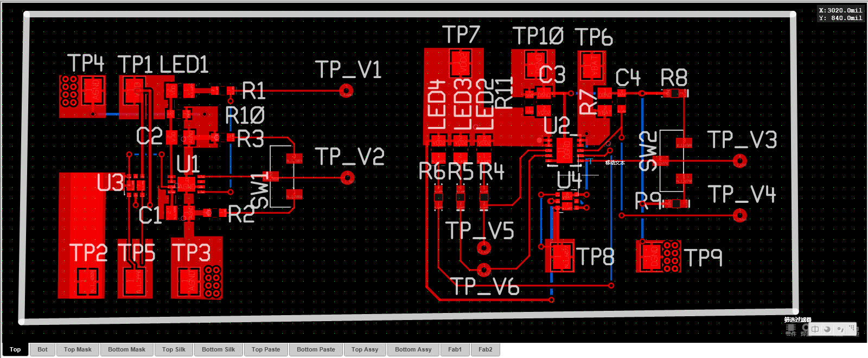
Task: Open the IME toolbar grid menu icon
Action: click(x=852, y=329)
